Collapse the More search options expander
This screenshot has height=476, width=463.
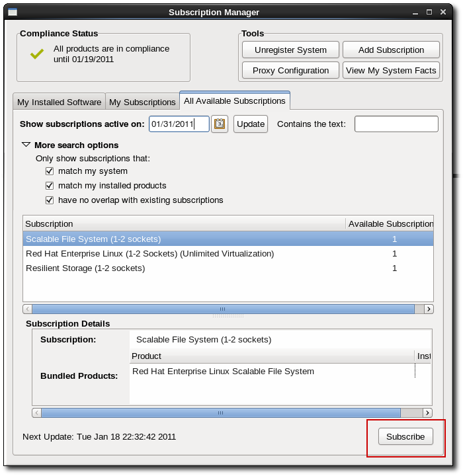click(26, 145)
